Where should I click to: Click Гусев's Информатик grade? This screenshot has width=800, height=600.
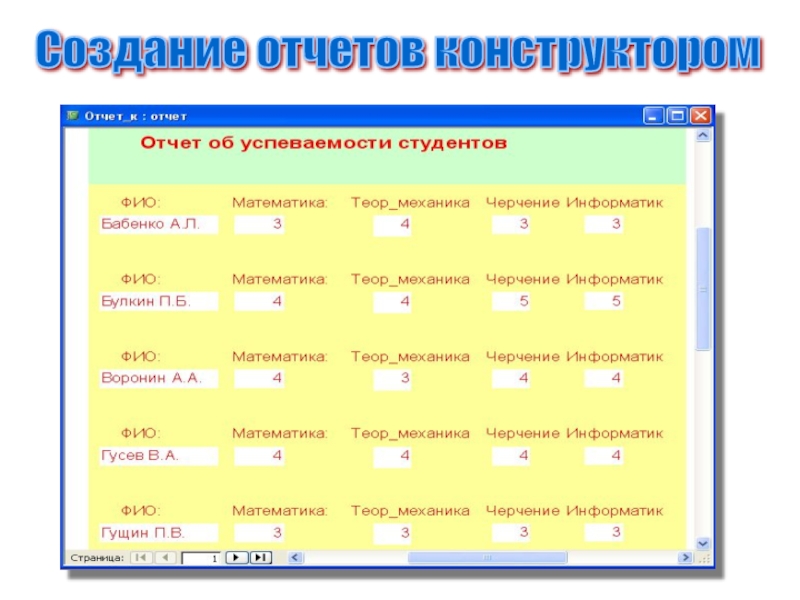click(x=604, y=456)
